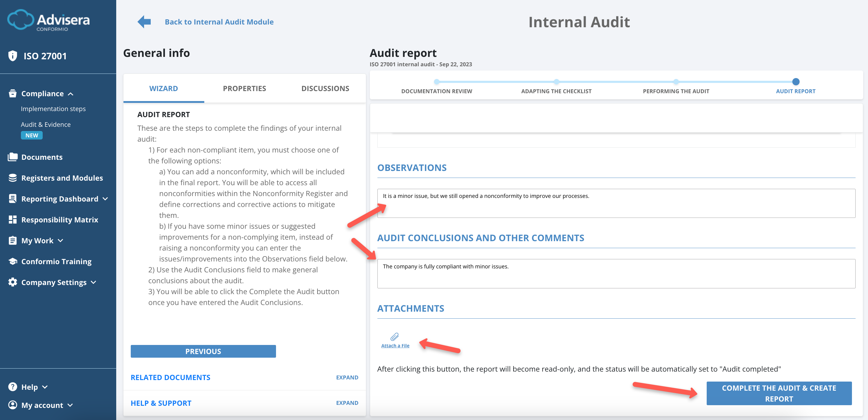Open the Documents folder icon
This screenshot has height=420, width=868.
coord(12,157)
